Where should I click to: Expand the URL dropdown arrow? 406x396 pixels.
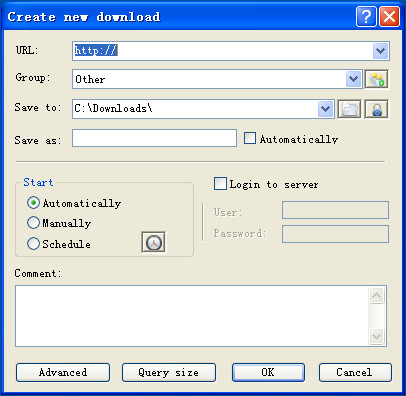tap(380, 51)
